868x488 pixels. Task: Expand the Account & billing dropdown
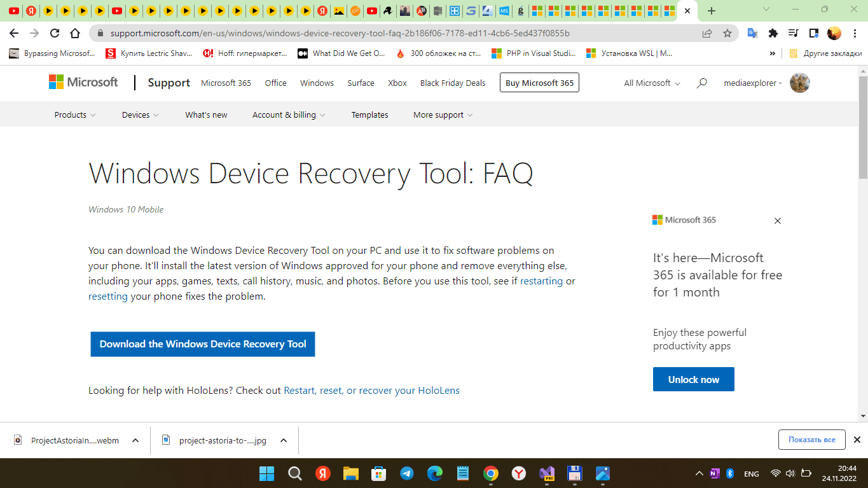[x=289, y=115]
